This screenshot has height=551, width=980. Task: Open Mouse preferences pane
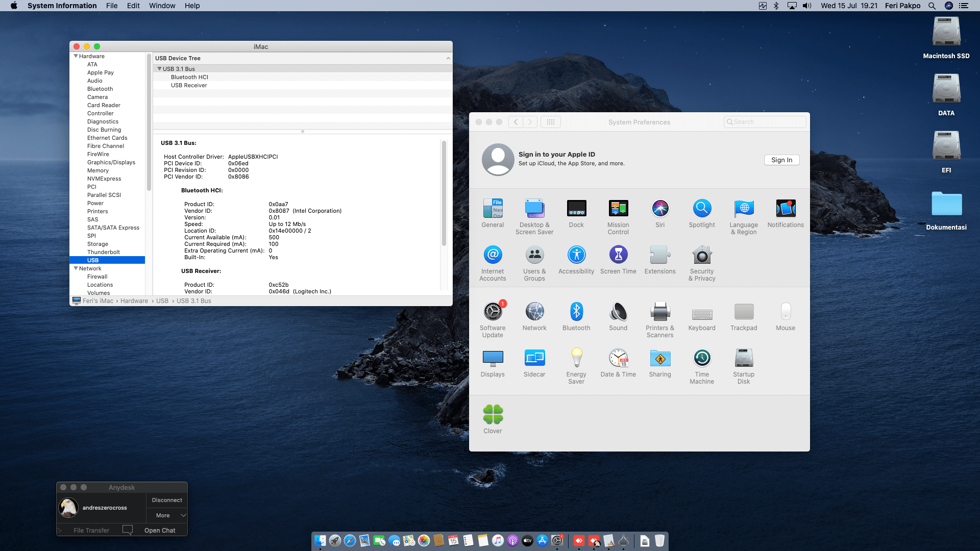[786, 316]
